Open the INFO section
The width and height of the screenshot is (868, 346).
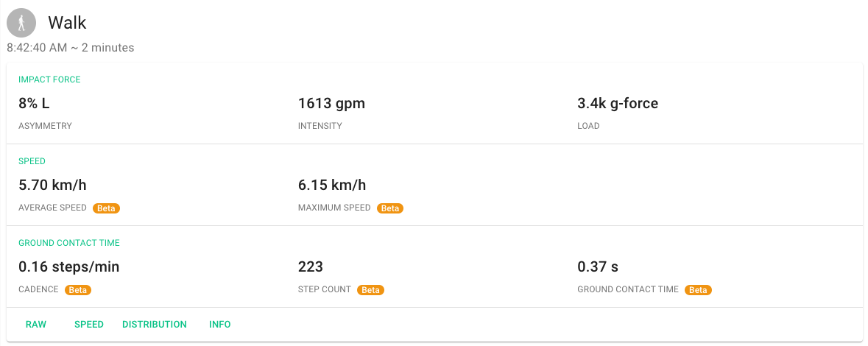(220, 325)
